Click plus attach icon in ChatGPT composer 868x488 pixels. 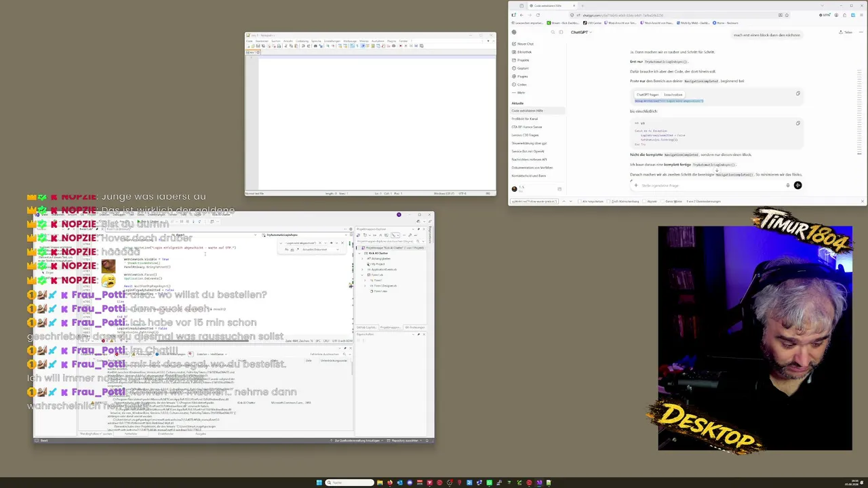pyautogui.click(x=636, y=185)
